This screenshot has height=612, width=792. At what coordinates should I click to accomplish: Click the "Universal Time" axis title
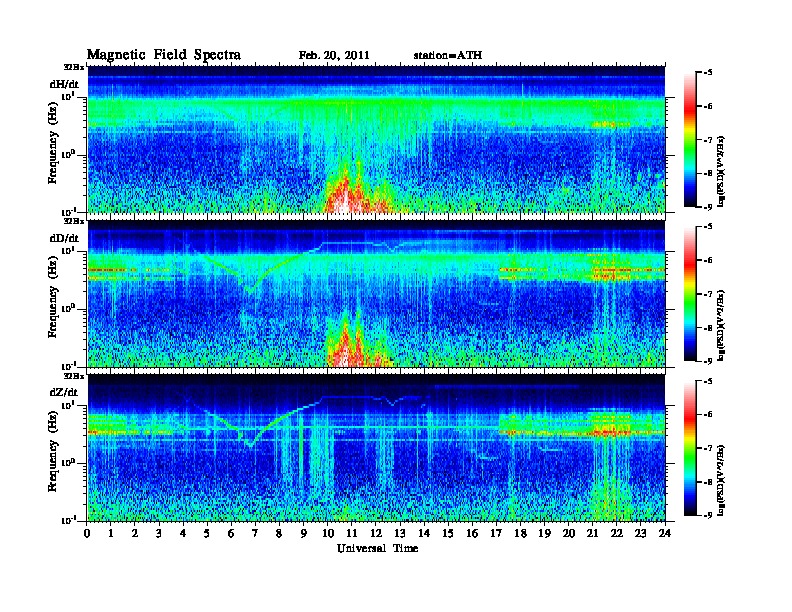pyautogui.click(x=377, y=548)
